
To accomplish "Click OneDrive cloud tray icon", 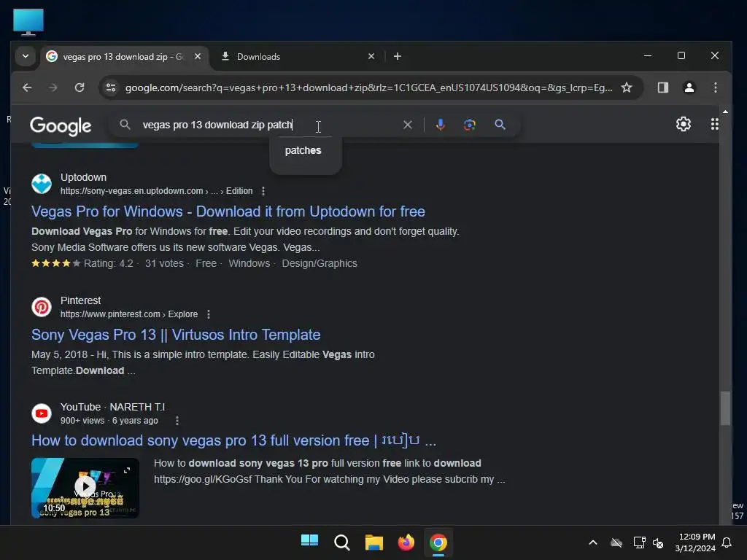I will tap(616, 542).
